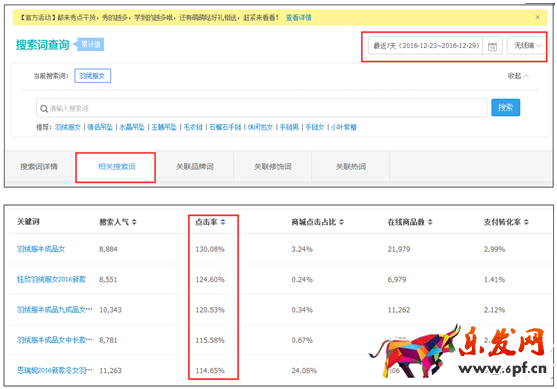This screenshot has height=389, width=557.
Task: Select recommended term 情侣吊坠
Action: (x=100, y=127)
